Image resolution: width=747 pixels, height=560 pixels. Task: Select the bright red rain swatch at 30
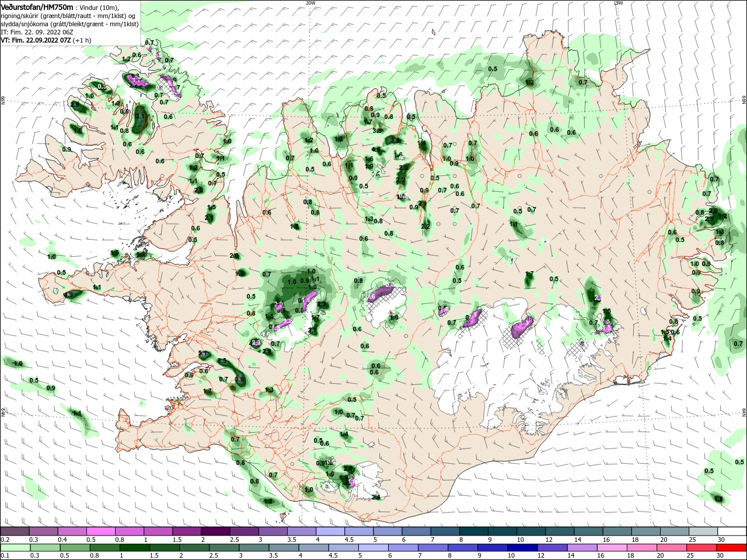732,548
